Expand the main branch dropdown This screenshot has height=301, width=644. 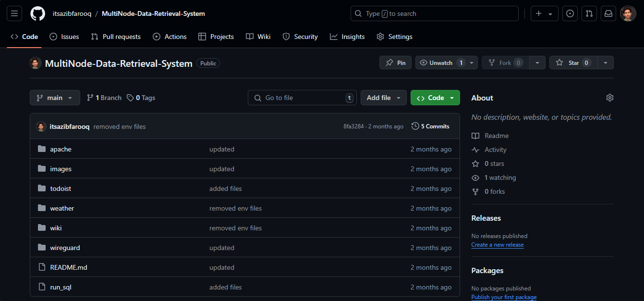click(55, 98)
